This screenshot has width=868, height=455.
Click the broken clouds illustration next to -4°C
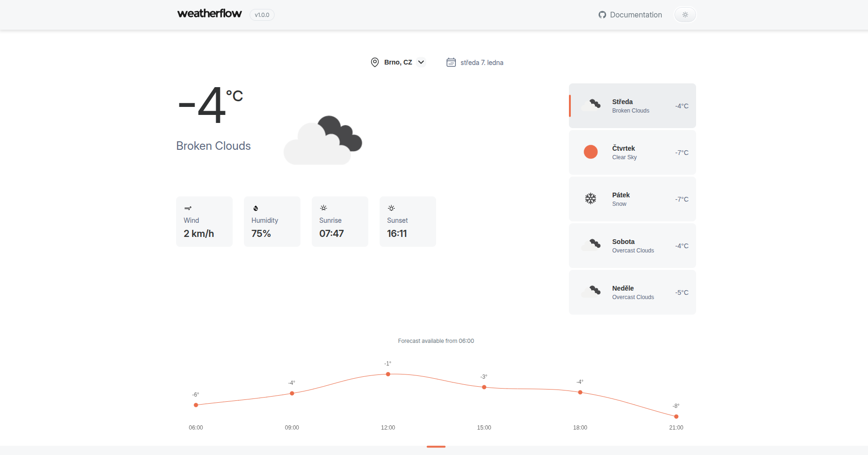click(x=323, y=139)
